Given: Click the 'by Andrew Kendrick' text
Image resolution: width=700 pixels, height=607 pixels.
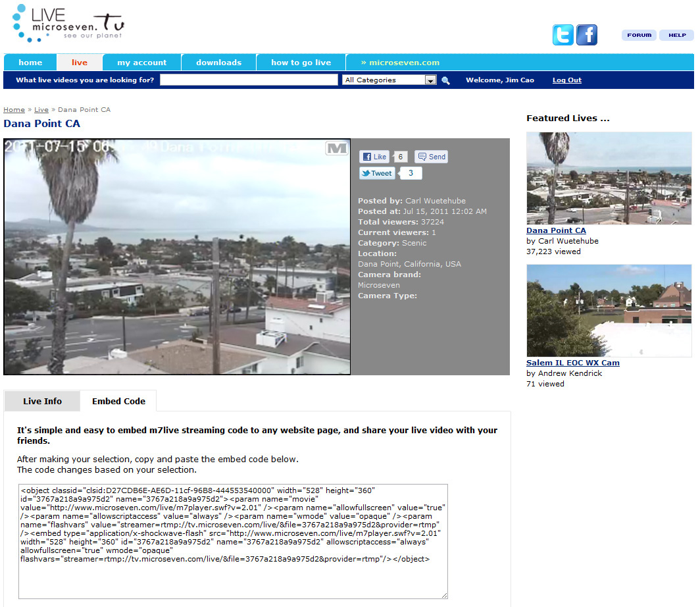Looking at the screenshot, I should (x=564, y=373).
